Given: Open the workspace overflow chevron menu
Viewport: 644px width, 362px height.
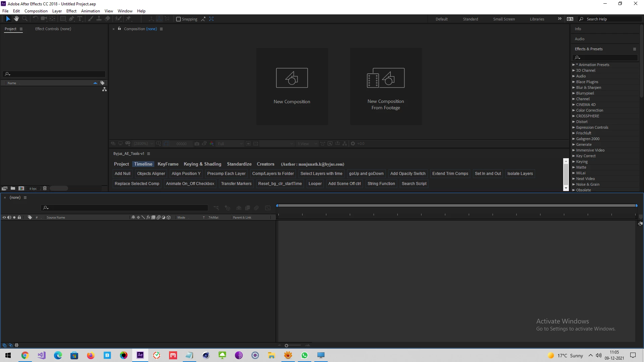Looking at the screenshot, I should tap(559, 19).
